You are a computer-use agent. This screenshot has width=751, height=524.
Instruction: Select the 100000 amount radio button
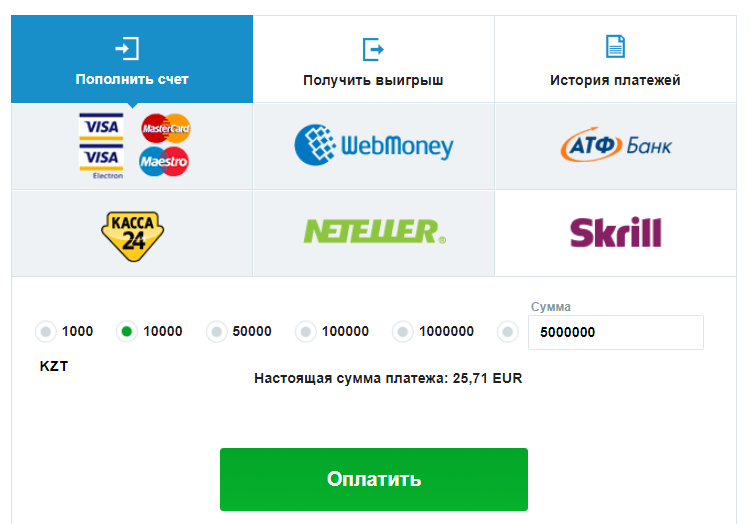[x=306, y=331]
